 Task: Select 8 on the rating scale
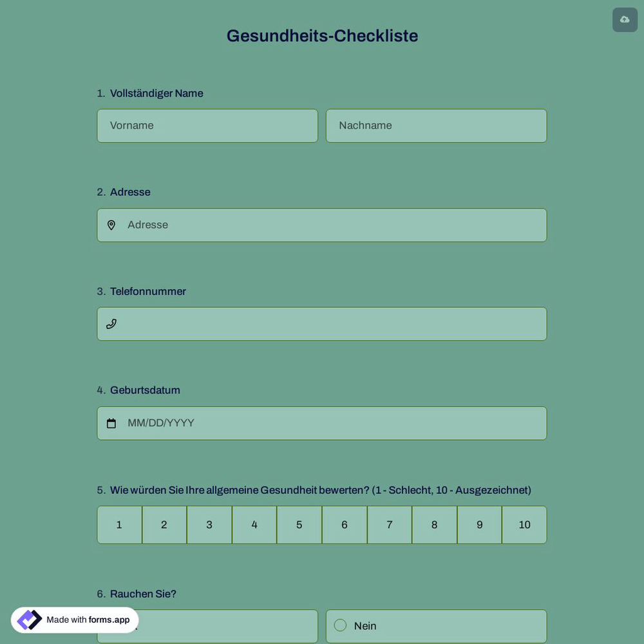pos(433,524)
